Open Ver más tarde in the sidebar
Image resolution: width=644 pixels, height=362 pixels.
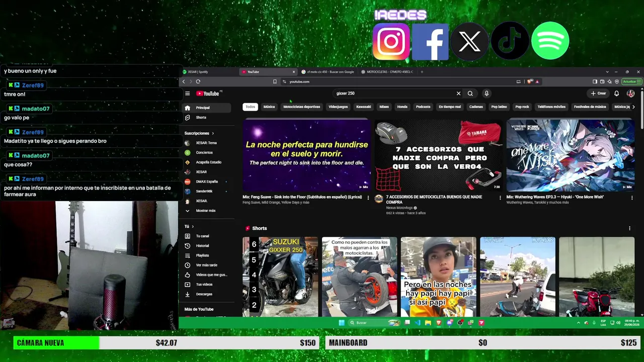coord(207,265)
